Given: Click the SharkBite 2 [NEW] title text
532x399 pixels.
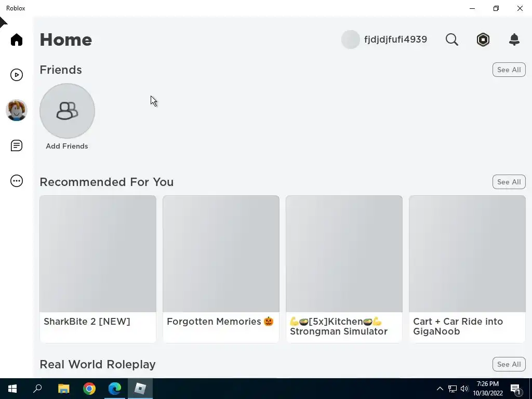Looking at the screenshot, I should [x=87, y=321].
